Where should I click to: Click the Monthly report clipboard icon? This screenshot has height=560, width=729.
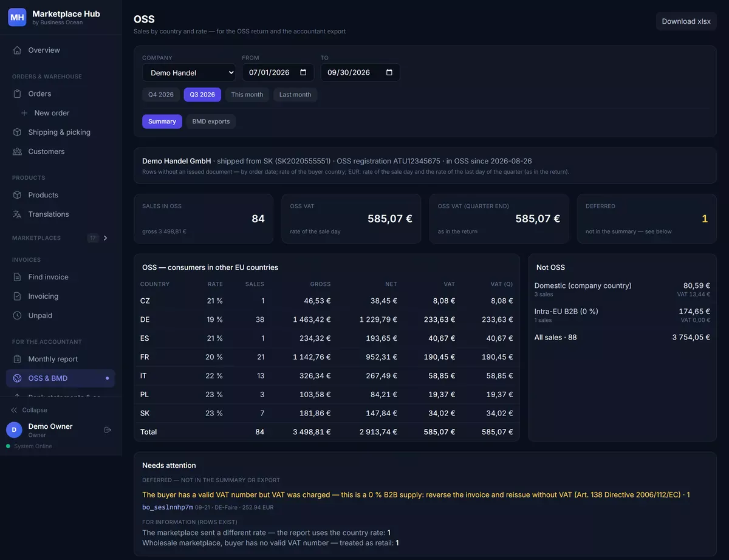[17, 359]
